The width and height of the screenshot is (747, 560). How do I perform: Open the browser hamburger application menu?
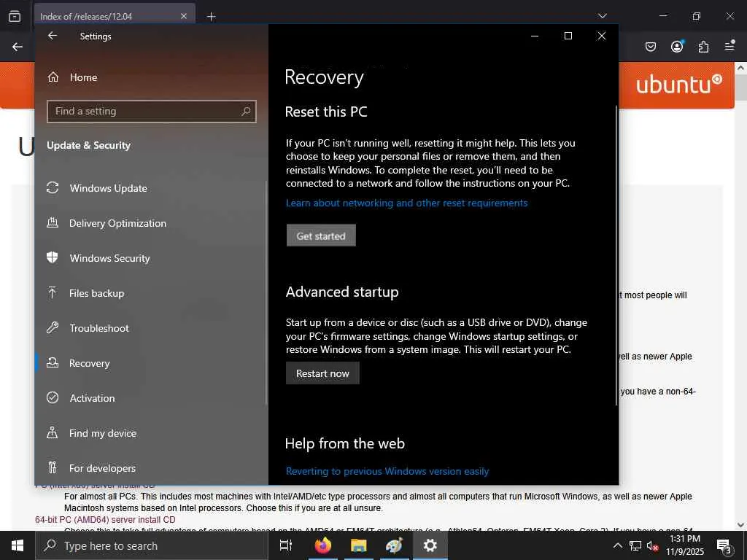729,46
